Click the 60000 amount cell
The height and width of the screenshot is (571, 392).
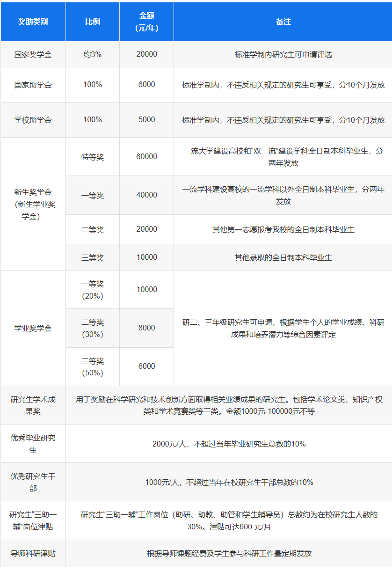pyautogui.click(x=146, y=157)
